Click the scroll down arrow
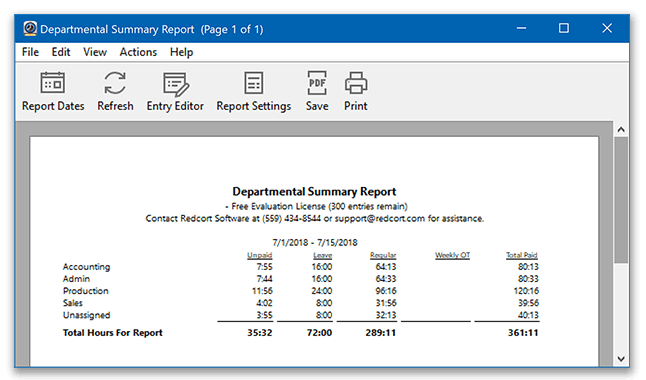This screenshot has height=380, width=646. click(x=621, y=359)
